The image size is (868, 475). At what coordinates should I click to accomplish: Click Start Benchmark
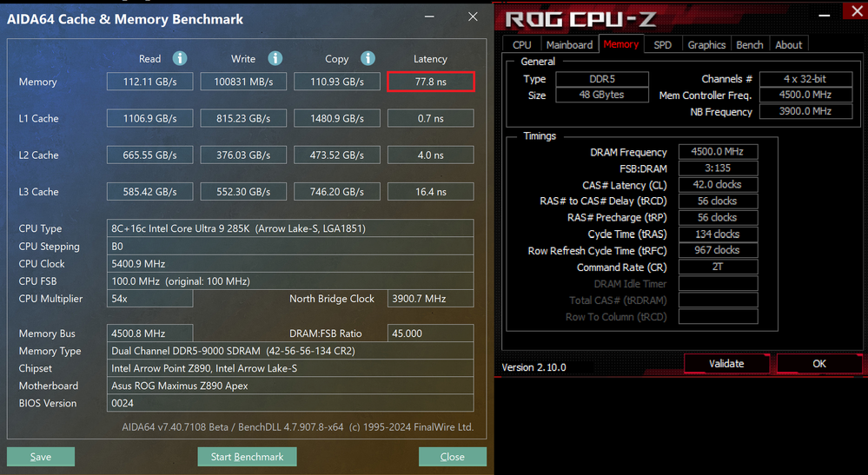click(x=247, y=457)
